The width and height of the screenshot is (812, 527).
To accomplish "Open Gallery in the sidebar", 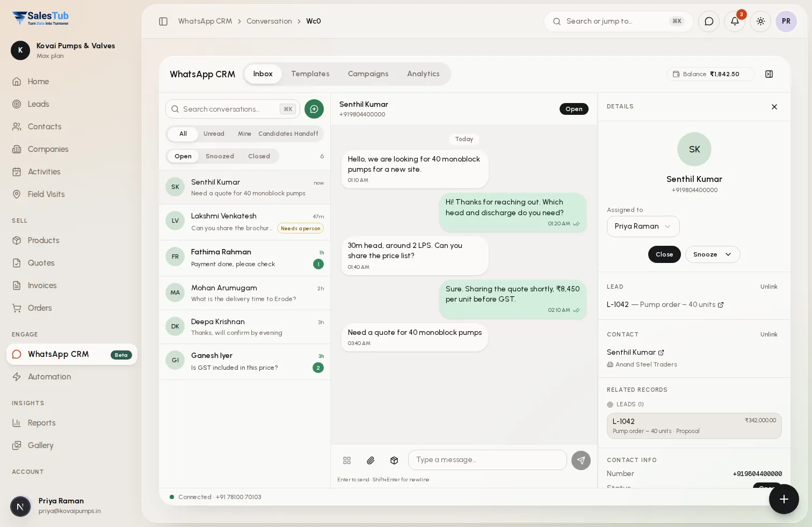I will (72, 445).
